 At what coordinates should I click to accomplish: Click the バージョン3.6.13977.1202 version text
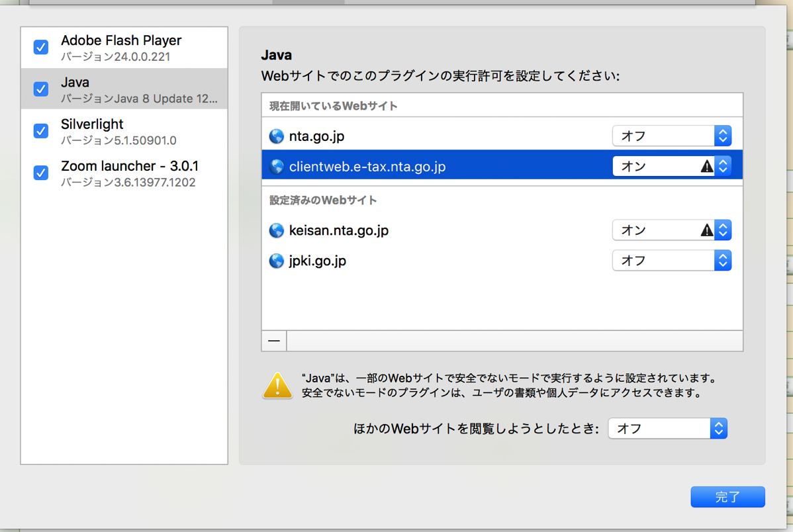(x=128, y=183)
